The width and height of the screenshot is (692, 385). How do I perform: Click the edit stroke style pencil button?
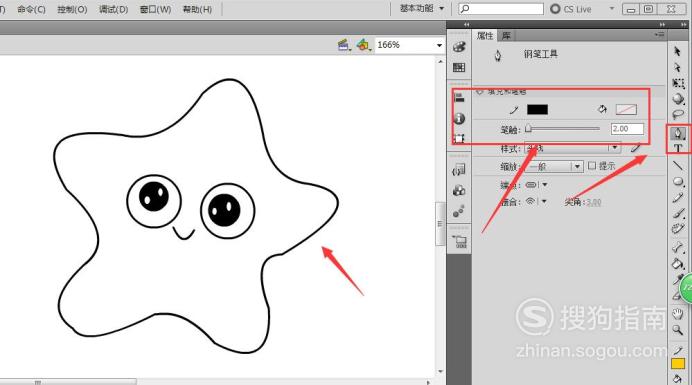[x=636, y=148]
